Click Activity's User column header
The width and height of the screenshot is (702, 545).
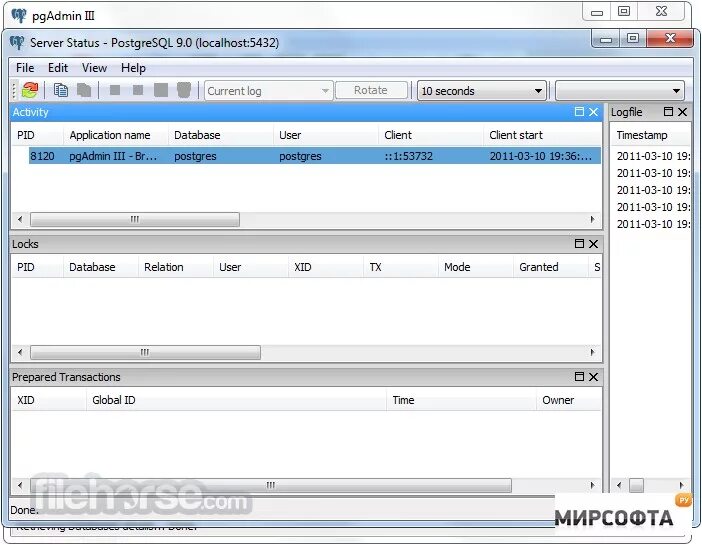pyautogui.click(x=325, y=135)
